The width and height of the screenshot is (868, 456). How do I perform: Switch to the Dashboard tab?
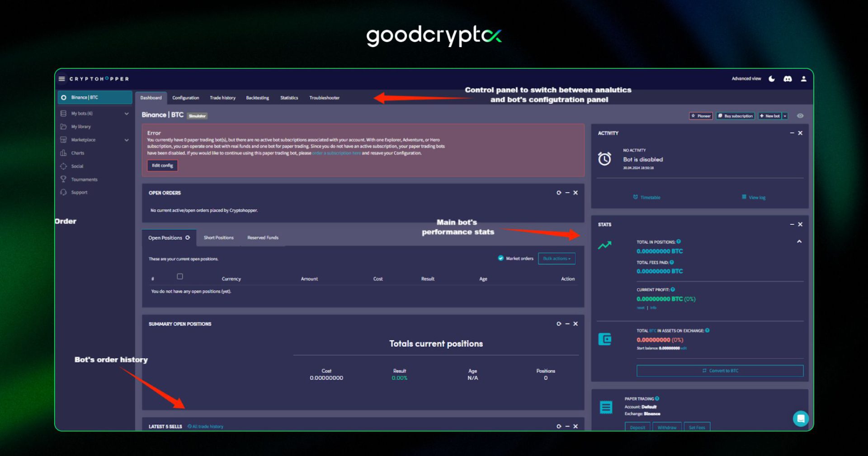(151, 98)
